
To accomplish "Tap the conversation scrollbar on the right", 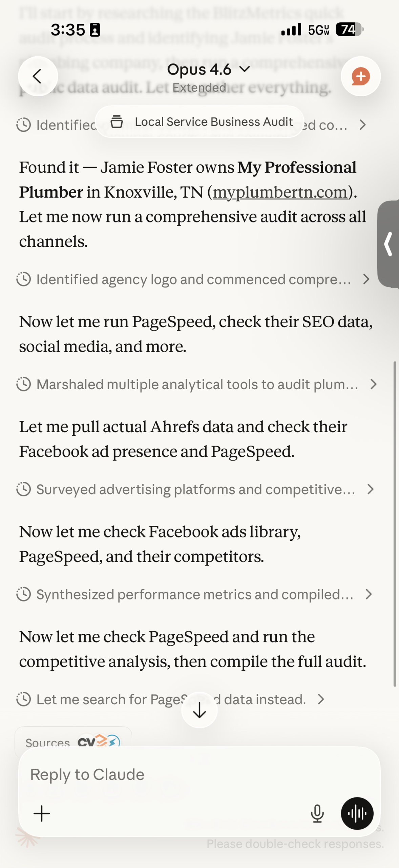I will [x=395, y=524].
